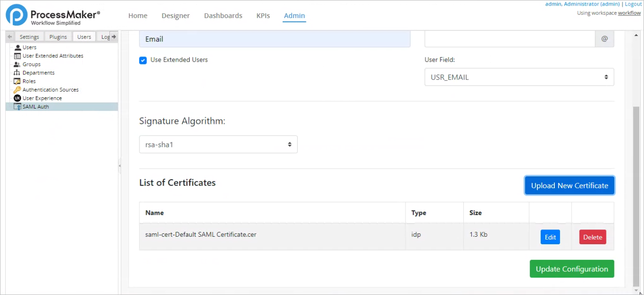Switch to the Plugins tab
The width and height of the screenshot is (644, 295).
(58, 37)
